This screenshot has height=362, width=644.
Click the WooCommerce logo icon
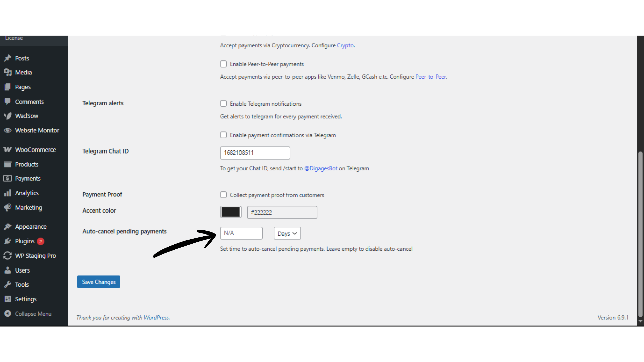pos(8,150)
